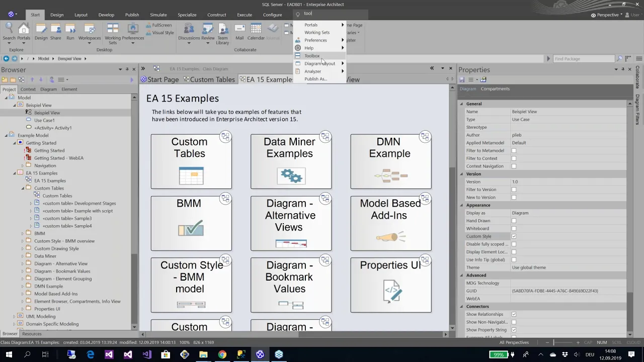The width and height of the screenshot is (644, 362).
Task: Navigate forward with the blue right arrow
Action: [x=14, y=59]
